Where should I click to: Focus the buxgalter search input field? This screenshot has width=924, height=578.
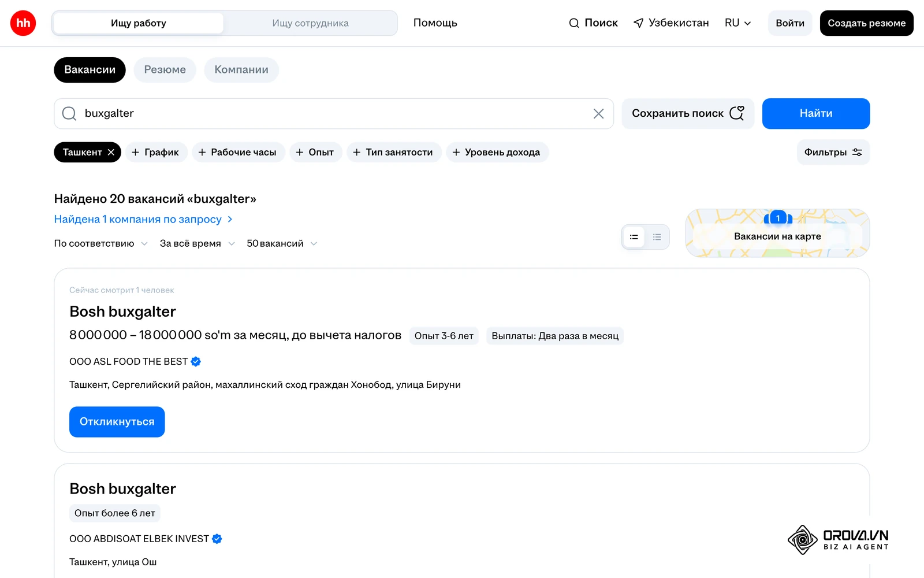click(334, 113)
